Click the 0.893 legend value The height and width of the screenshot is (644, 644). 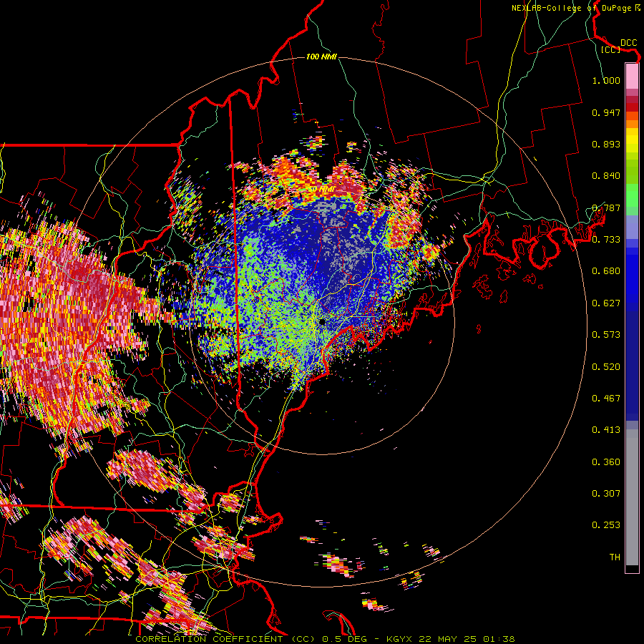[x=606, y=144]
